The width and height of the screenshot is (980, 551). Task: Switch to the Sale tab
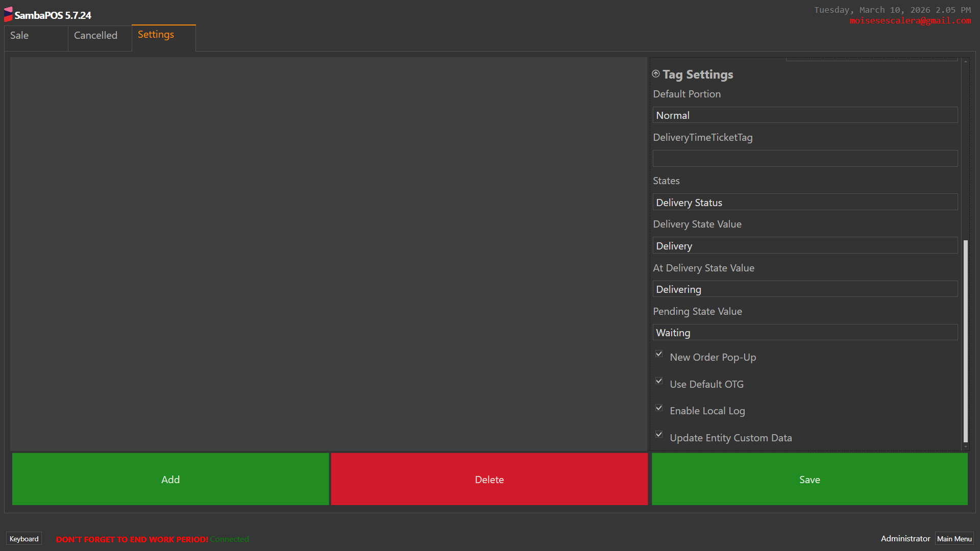click(x=36, y=36)
